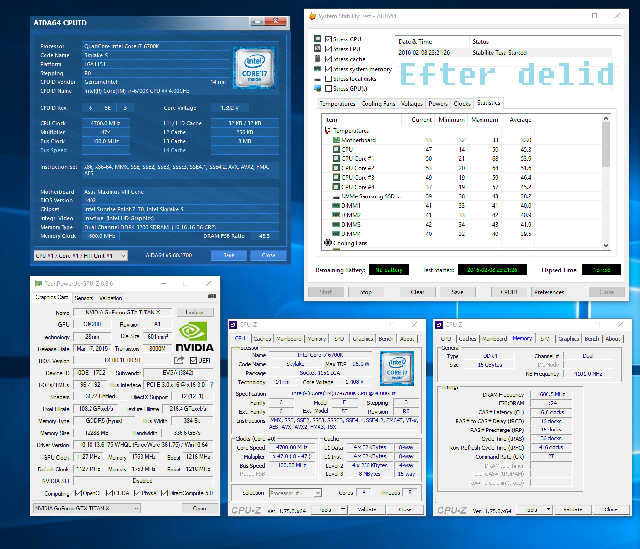Open Preferences in Stability Test
Viewport: 640px width, 549px height.
pos(549,292)
